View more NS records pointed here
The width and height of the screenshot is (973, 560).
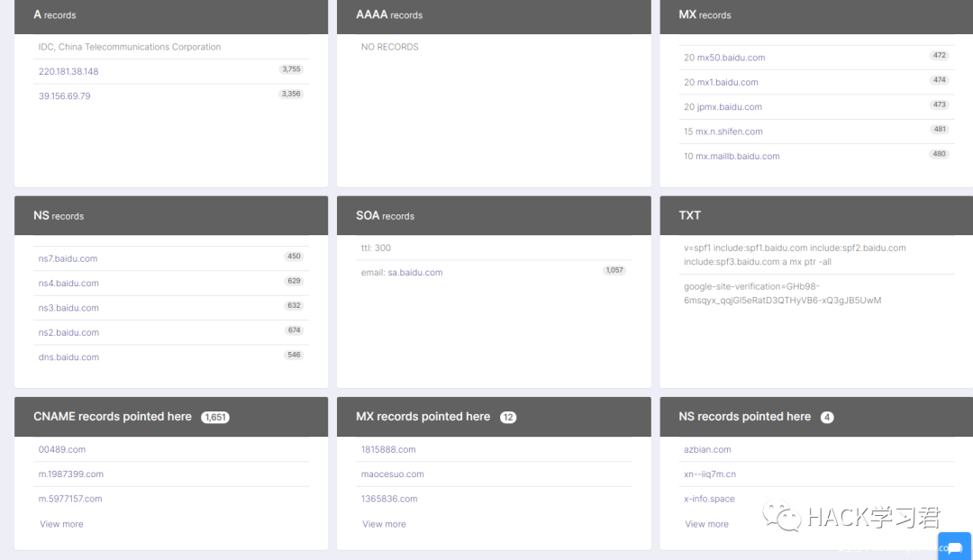[x=707, y=524]
